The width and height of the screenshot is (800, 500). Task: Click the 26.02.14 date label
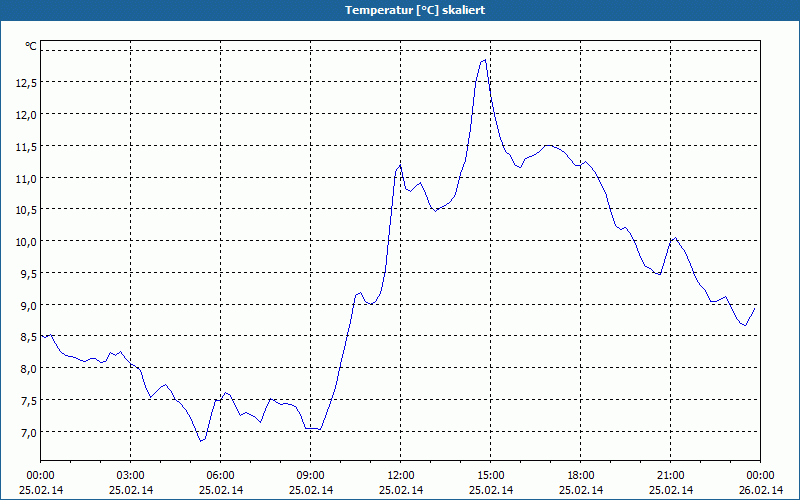(x=761, y=490)
